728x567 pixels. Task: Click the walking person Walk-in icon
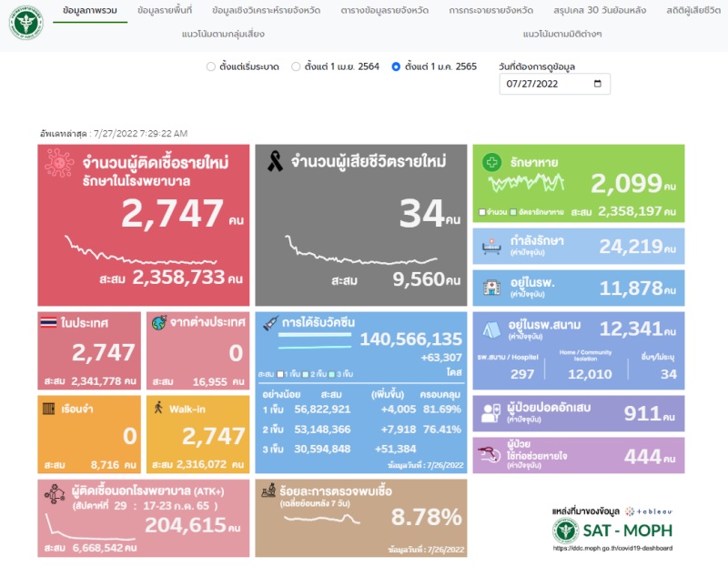pyautogui.click(x=158, y=407)
